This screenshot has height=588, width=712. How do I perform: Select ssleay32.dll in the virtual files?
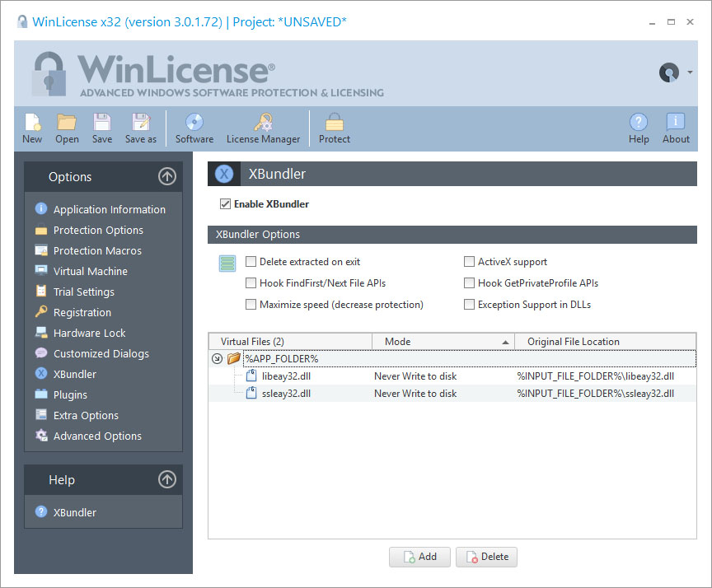coord(286,394)
